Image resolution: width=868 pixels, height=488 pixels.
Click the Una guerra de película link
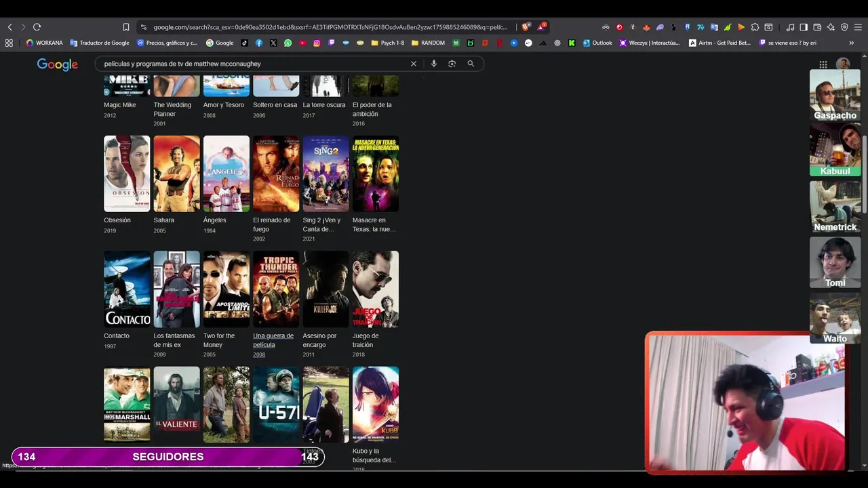273,340
